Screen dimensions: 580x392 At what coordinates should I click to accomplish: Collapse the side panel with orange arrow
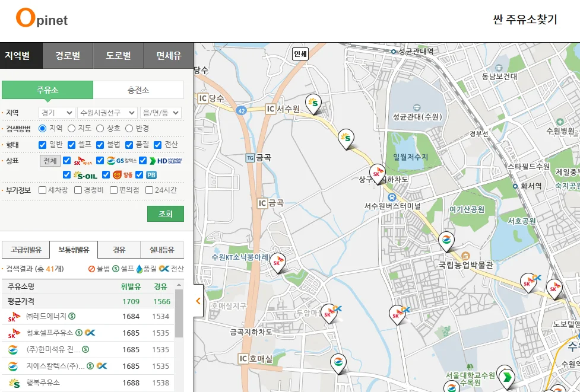point(198,301)
